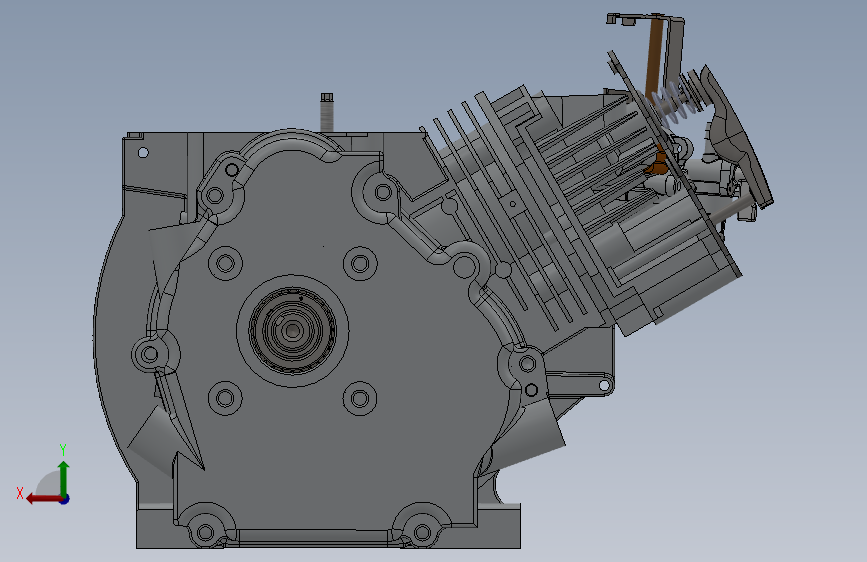Select bottom-left mounting foot bolt boss
867x562 pixels.
click(205, 533)
